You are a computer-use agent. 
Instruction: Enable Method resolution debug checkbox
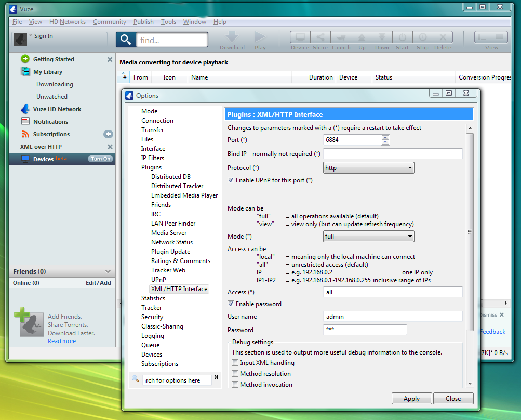pyautogui.click(x=235, y=374)
